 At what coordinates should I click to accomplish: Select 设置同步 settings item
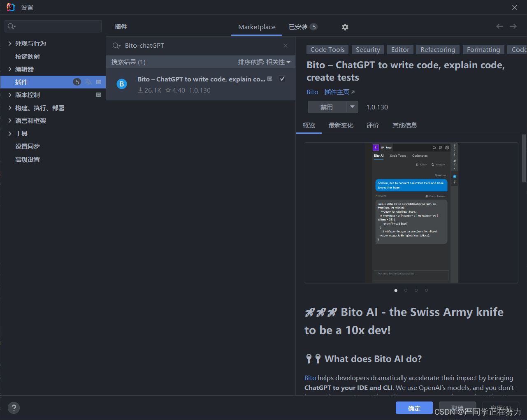click(28, 146)
